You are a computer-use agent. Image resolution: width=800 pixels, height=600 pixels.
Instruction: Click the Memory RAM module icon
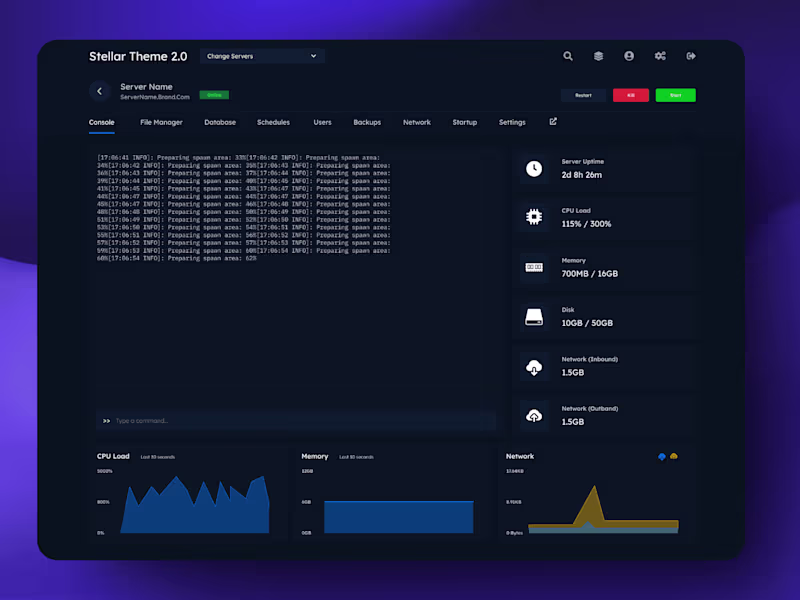coord(534,267)
